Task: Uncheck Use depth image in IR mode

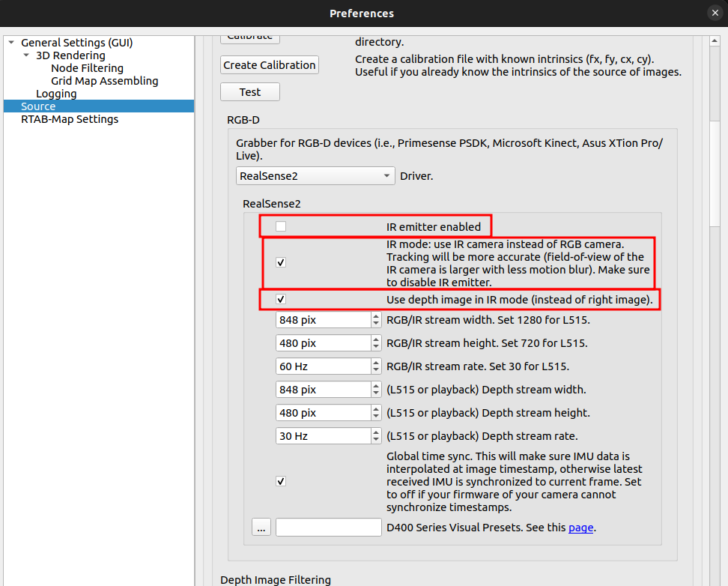Action: pos(281,299)
